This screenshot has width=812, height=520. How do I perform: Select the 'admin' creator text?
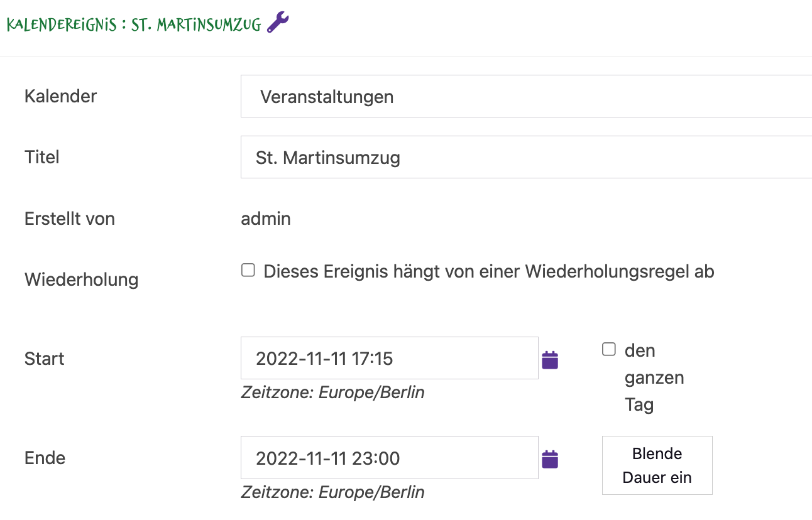[x=266, y=219]
